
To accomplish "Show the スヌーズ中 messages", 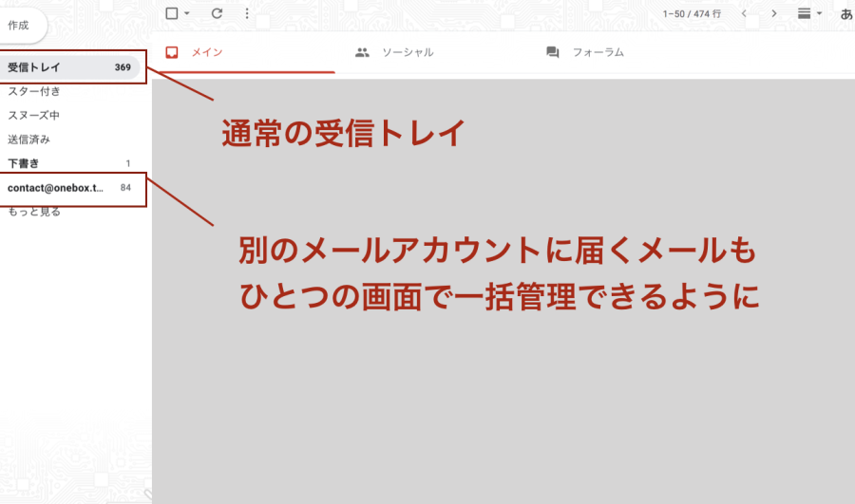I will click(34, 115).
